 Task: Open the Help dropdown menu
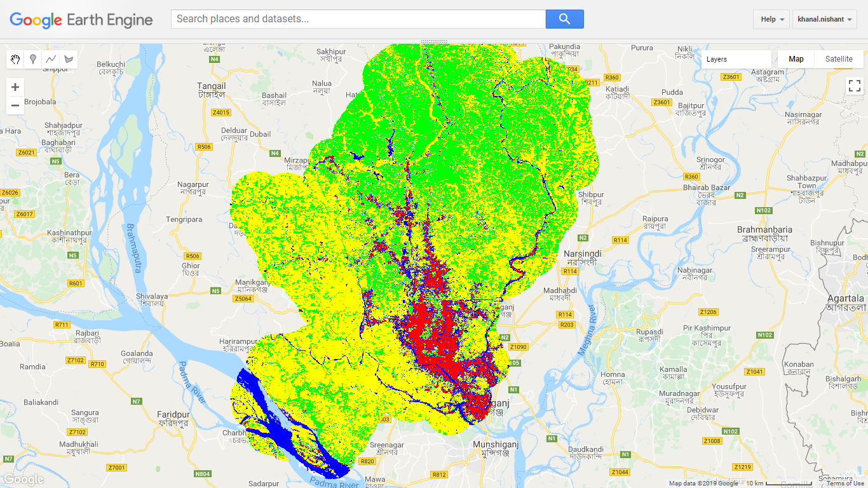click(x=771, y=19)
